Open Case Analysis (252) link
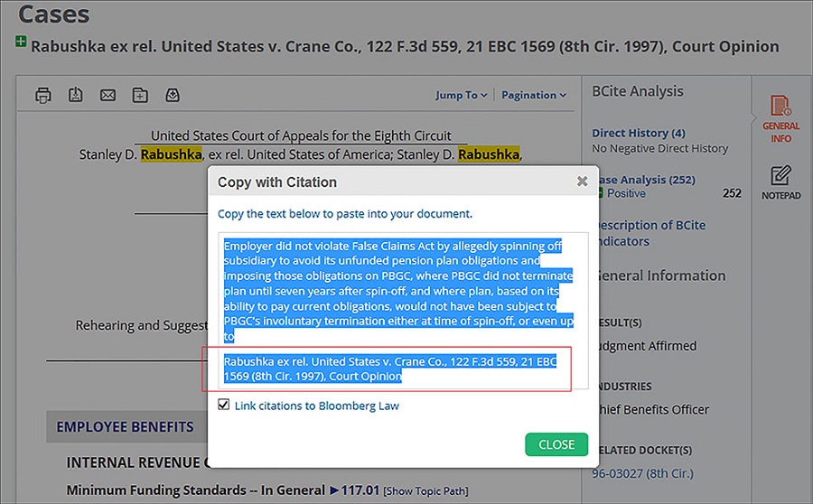The height and width of the screenshot is (504, 813). (647, 180)
